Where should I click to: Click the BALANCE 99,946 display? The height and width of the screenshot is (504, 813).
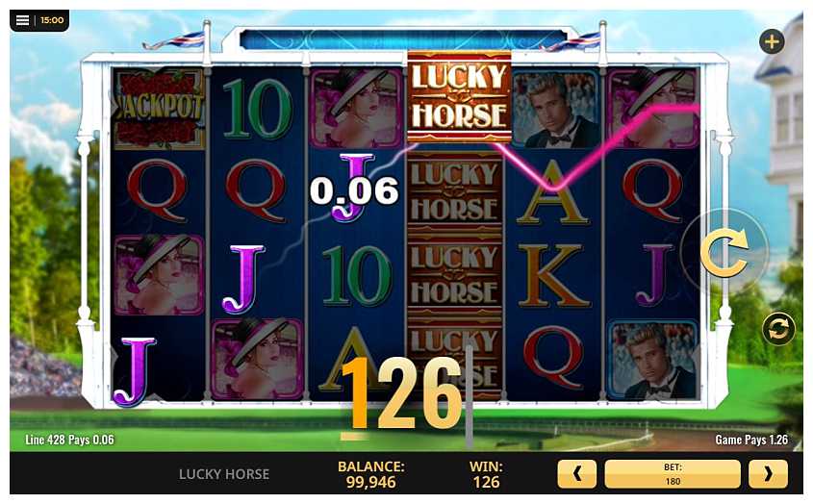(x=370, y=474)
